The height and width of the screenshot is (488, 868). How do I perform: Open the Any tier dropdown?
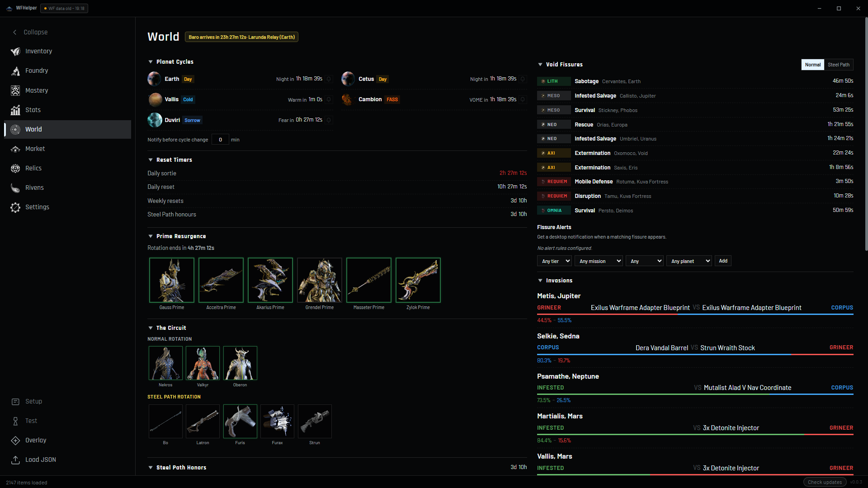pos(555,261)
